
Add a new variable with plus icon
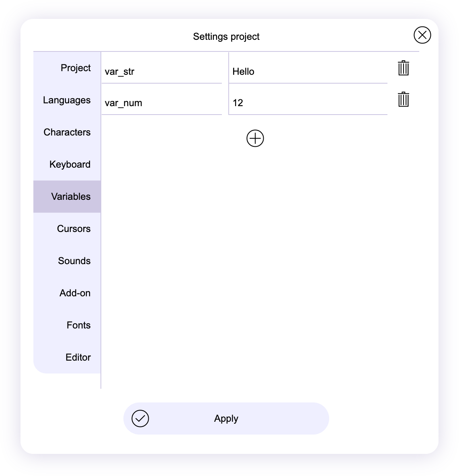tap(255, 139)
